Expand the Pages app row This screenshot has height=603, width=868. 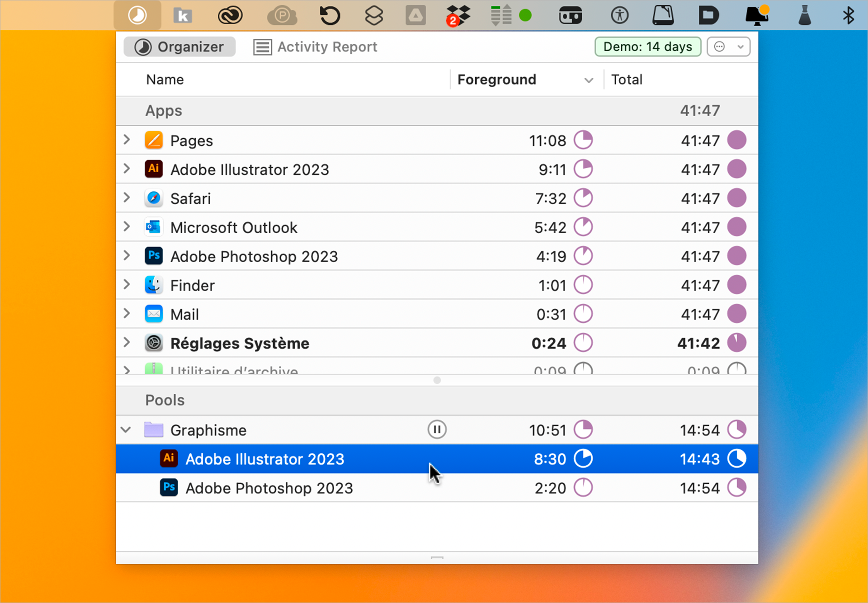coord(127,140)
